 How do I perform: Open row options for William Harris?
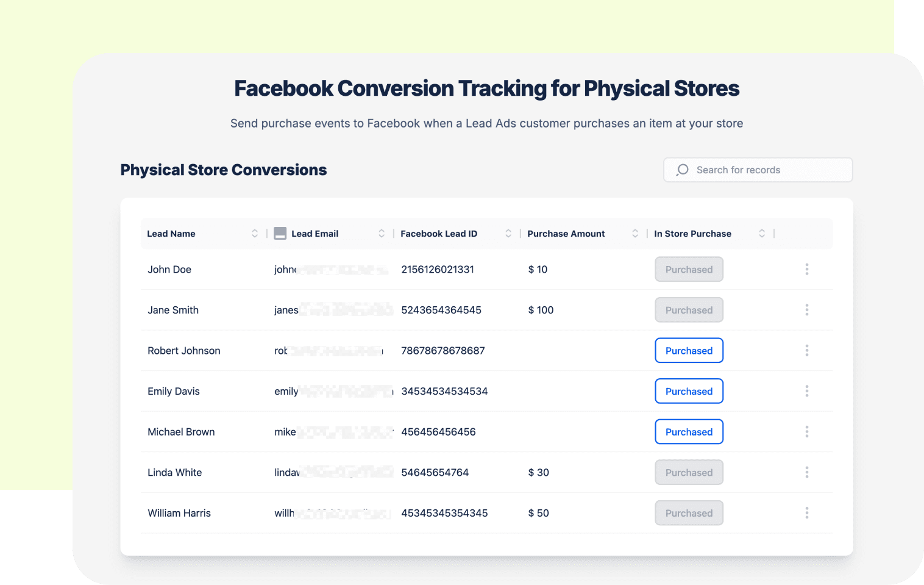click(806, 513)
